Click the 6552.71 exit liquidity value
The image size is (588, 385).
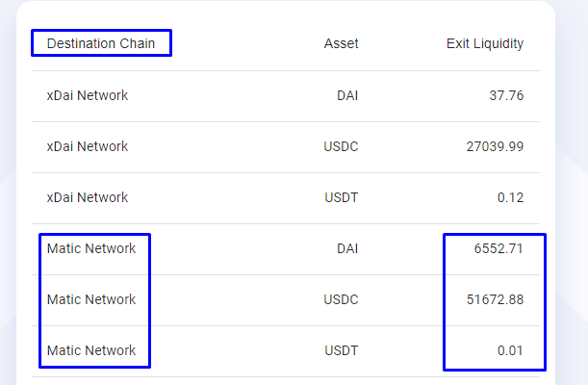[x=499, y=248]
